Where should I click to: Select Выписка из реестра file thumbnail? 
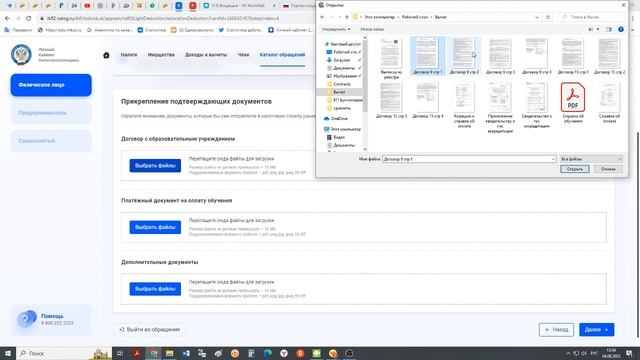click(391, 58)
